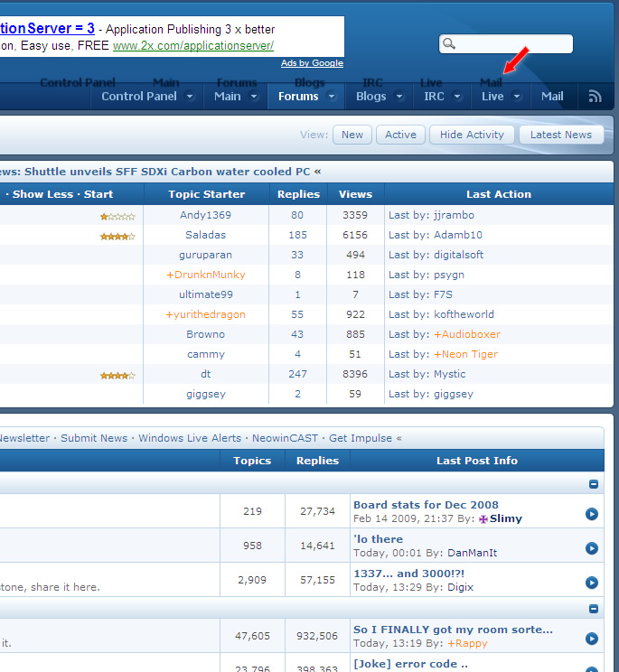Collapse the second forum category section
This screenshot has height=672, width=619.
[x=594, y=609]
